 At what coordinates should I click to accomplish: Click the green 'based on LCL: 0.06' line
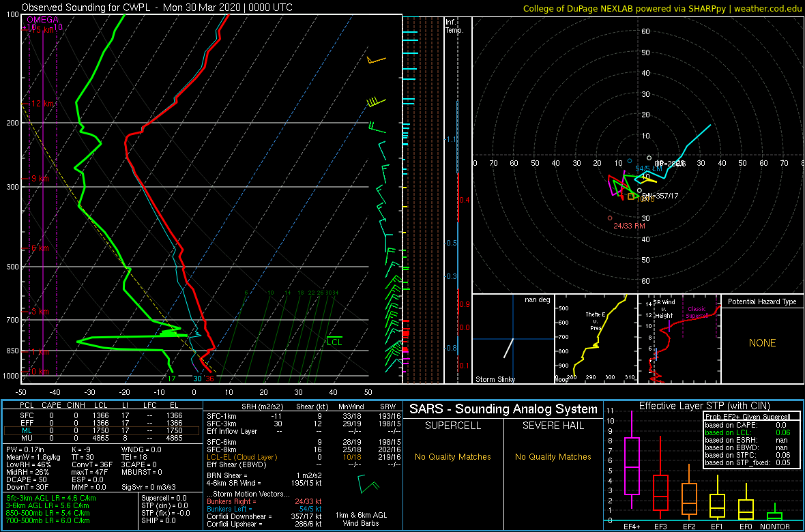point(748,432)
